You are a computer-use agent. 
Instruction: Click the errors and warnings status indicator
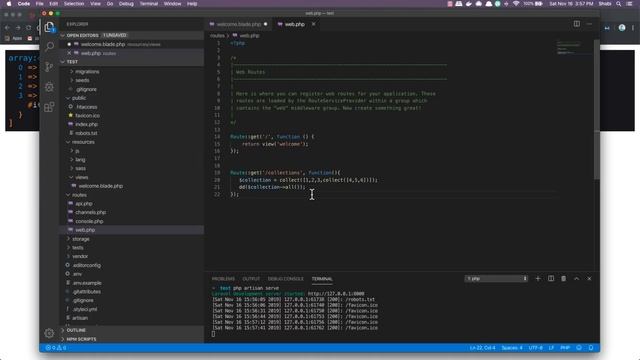[x=56, y=348]
